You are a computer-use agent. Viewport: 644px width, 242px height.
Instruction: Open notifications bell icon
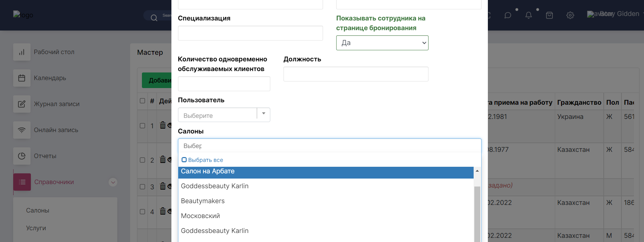coord(528,15)
